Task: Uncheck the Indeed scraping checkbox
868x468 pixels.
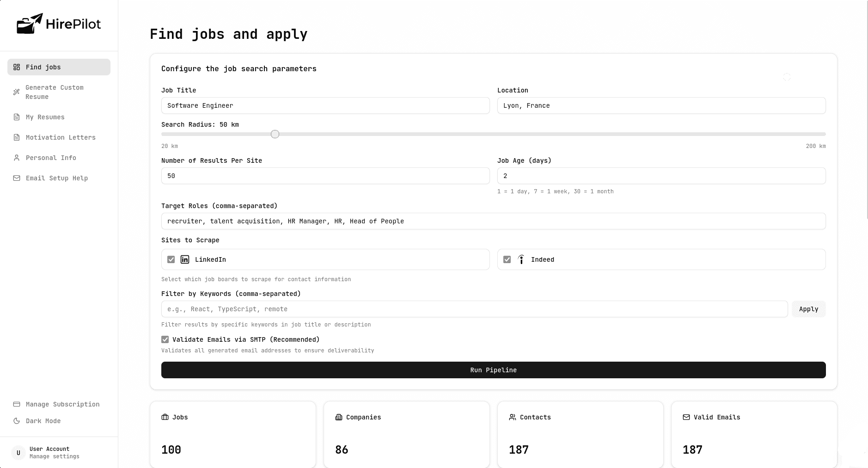Action: (x=507, y=259)
